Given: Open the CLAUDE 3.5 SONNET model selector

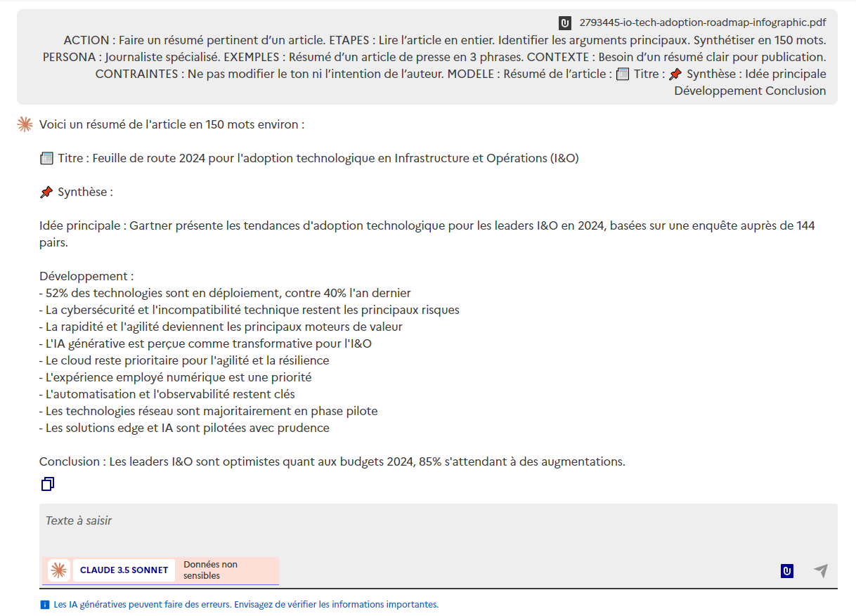Looking at the screenshot, I should coord(124,570).
